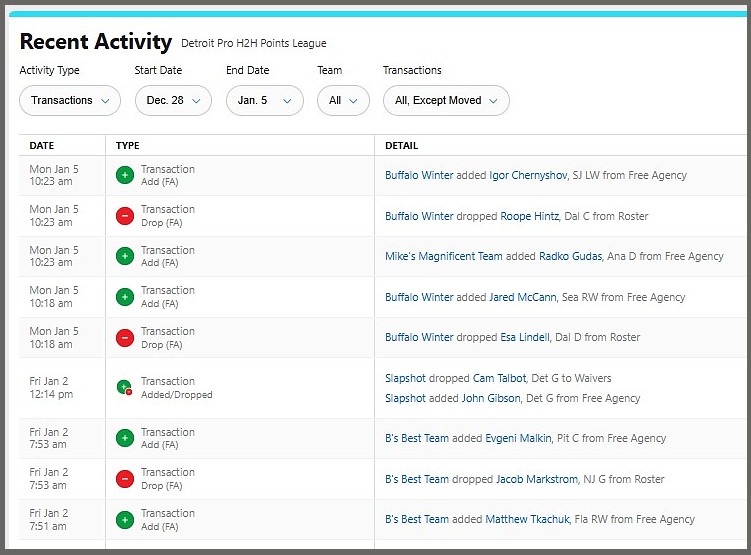Expand the All, Except Moved transactions dropdown

pyautogui.click(x=446, y=100)
